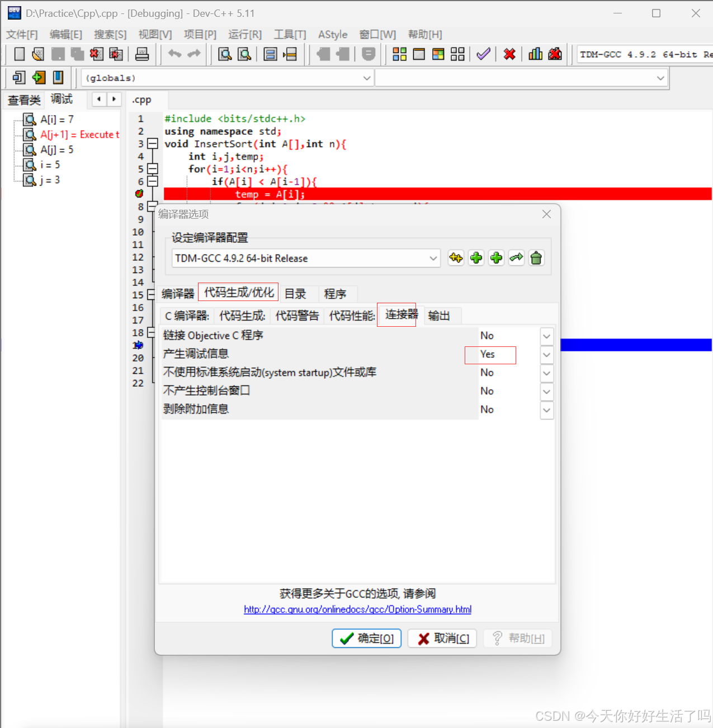Change 不产生控制台窗口 from No
Screen dimensions: 713x728
(546, 392)
